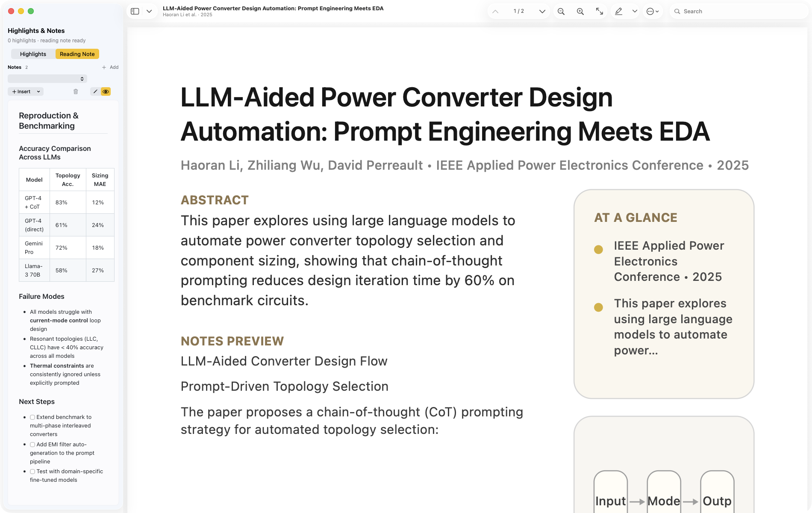Close the window with the red button
The image size is (812, 513).
point(12,11)
